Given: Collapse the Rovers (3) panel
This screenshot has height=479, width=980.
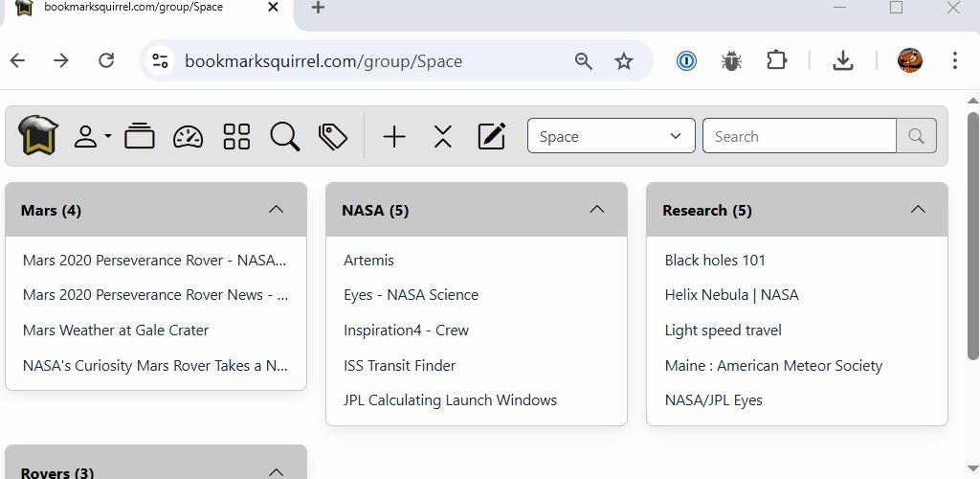Looking at the screenshot, I should tap(277, 472).
